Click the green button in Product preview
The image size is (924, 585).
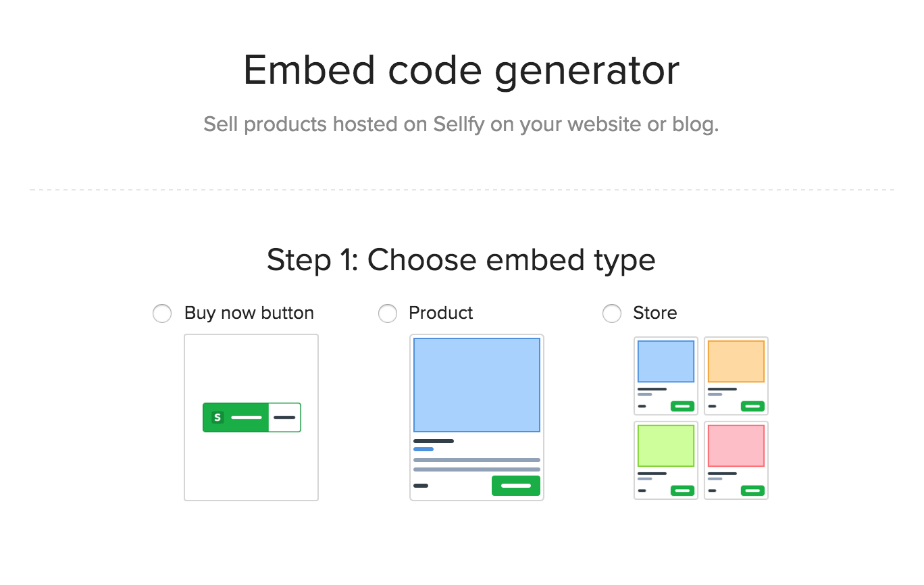(x=516, y=486)
